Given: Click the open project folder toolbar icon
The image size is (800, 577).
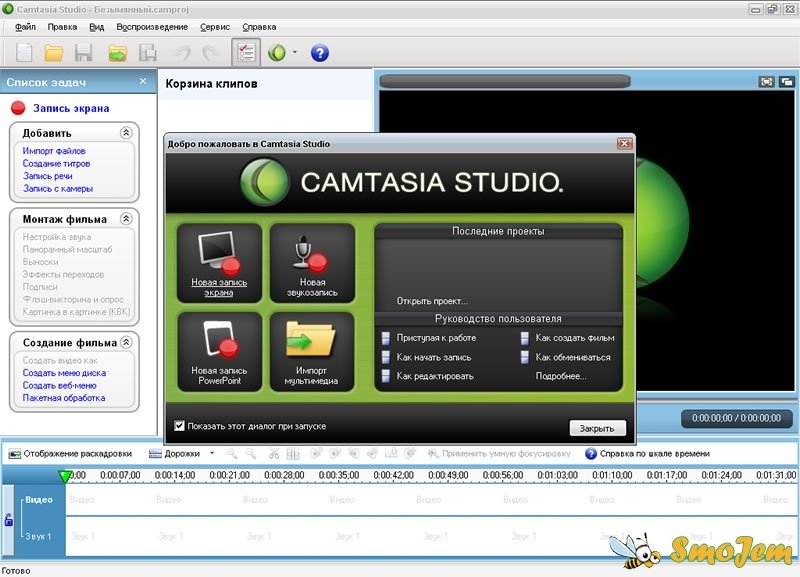Looking at the screenshot, I should tap(54, 52).
